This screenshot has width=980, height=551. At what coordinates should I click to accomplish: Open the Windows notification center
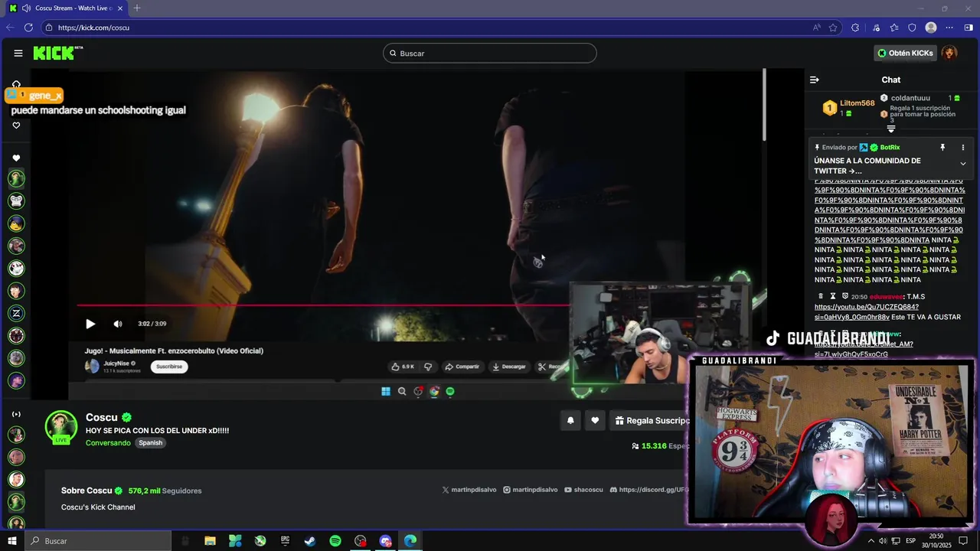coord(964,541)
